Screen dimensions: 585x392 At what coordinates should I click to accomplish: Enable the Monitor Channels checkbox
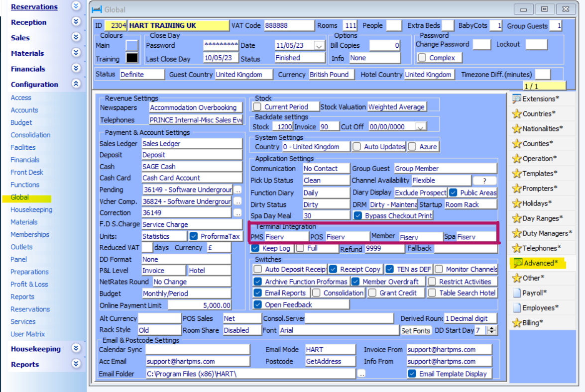coord(439,269)
